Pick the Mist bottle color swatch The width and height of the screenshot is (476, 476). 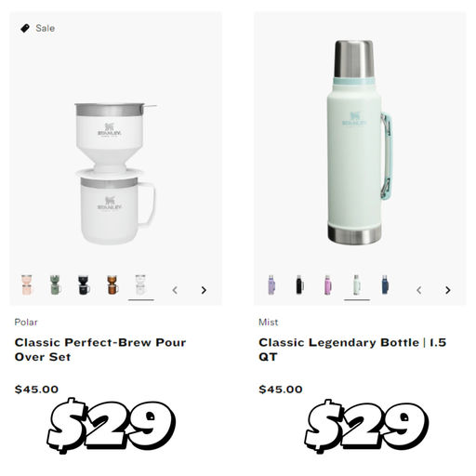pos(356,284)
